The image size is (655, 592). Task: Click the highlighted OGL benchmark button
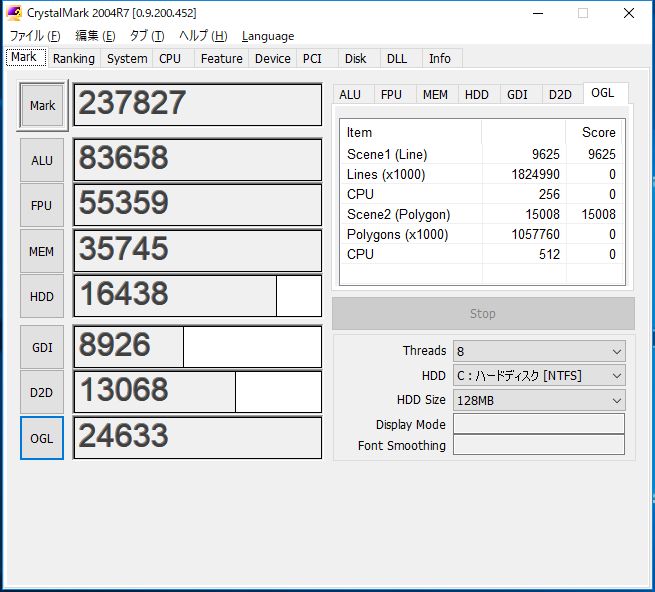click(x=42, y=438)
